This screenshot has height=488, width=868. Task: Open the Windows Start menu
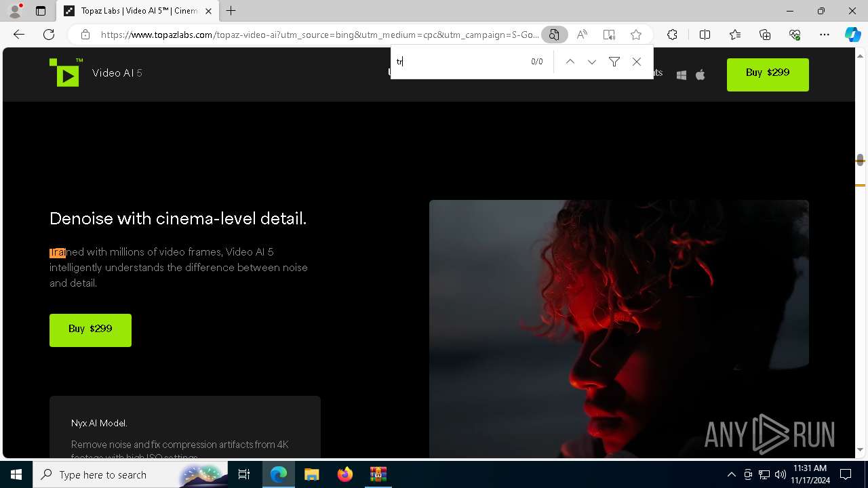[16, 474]
